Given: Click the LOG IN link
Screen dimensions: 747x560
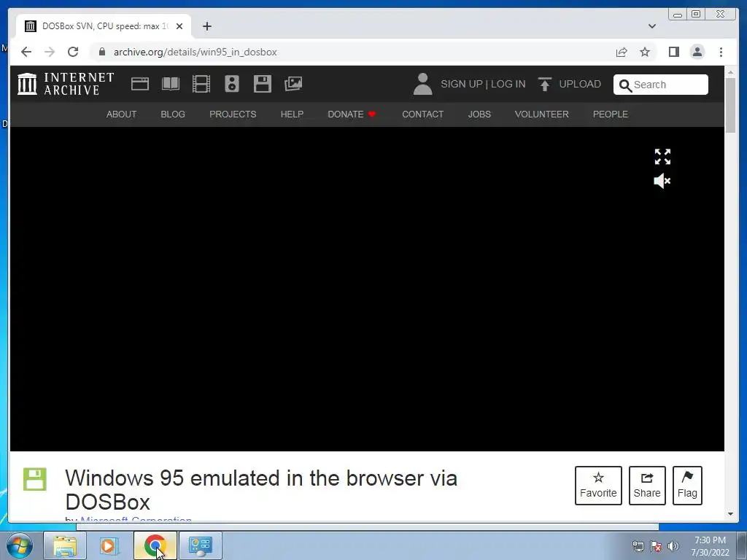Looking at the screenshot, I should (x=508, y=85).
